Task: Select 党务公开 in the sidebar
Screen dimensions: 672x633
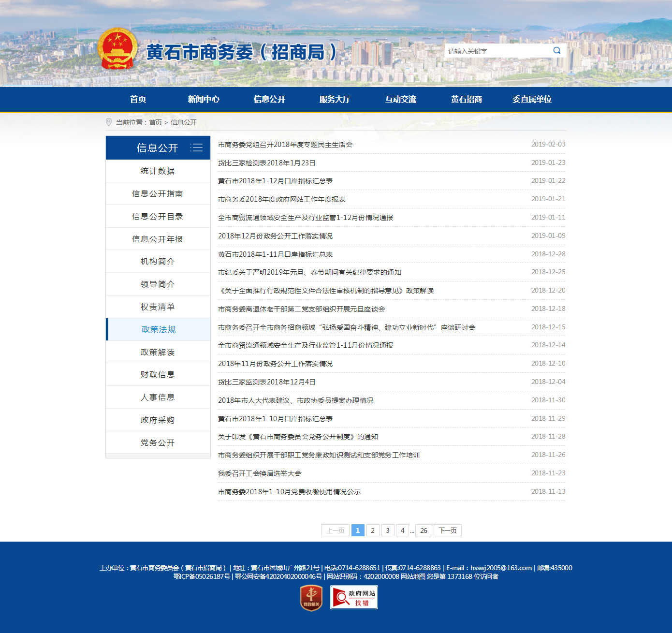Action: click(158, 442)
